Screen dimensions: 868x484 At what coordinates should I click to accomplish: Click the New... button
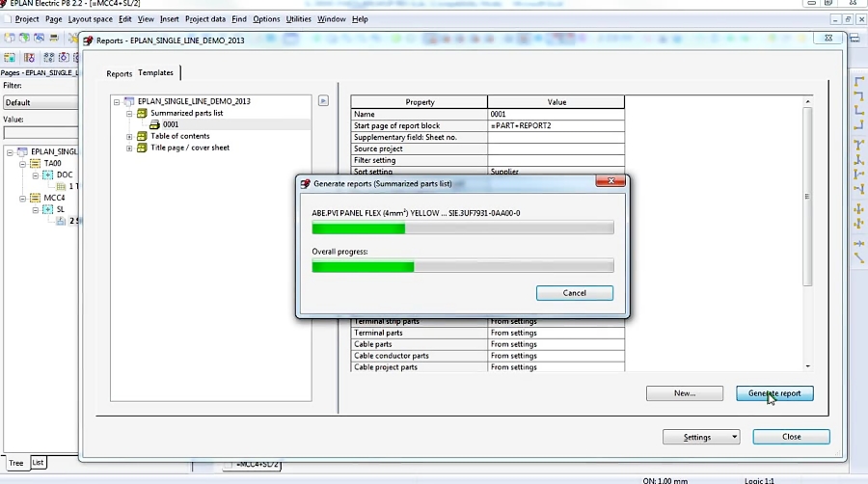(684, 393)
